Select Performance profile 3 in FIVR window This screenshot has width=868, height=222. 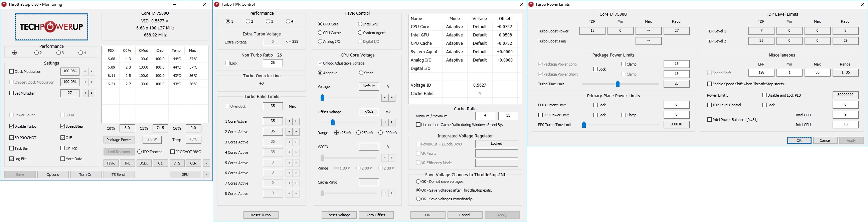[268, 21]
